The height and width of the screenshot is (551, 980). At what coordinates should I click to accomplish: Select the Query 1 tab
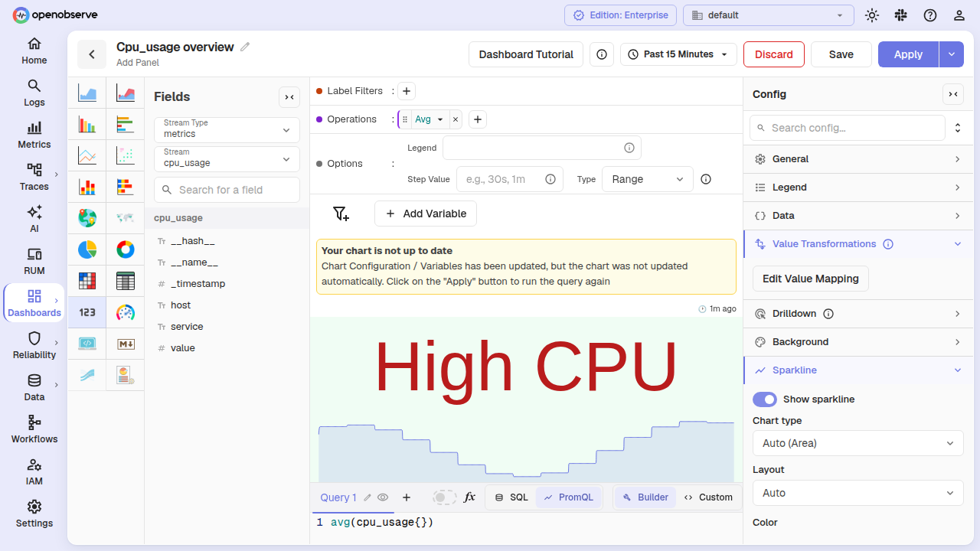pos(338,497)
